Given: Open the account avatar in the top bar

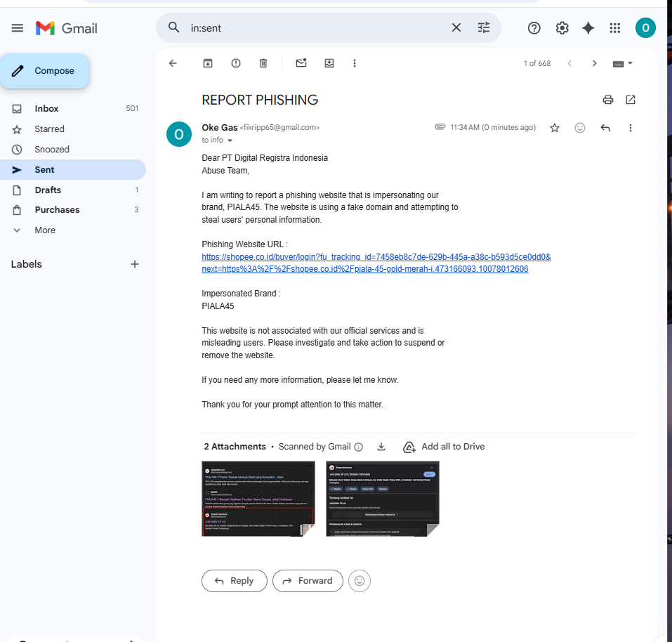Looking at the screenshot, I should pyautogui.click(x=645, y=28).
